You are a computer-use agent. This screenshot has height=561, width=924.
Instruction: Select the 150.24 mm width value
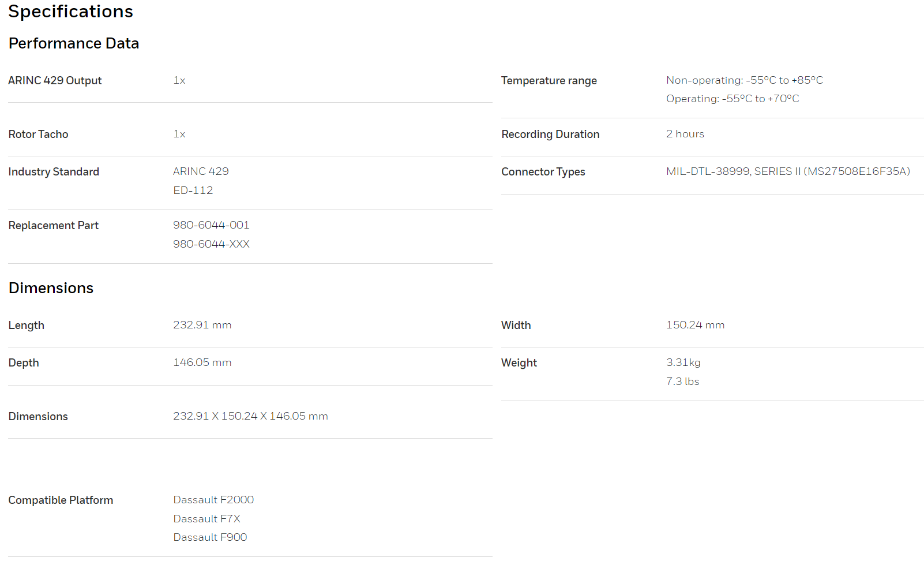pyautogui.click(x=696, y=325)
